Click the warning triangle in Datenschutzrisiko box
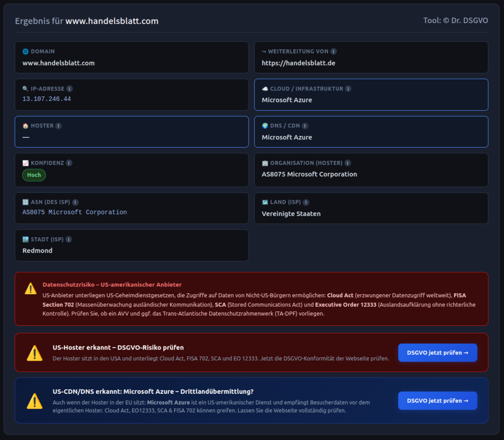This screenshot has height=440, width=504. point(31,289)
